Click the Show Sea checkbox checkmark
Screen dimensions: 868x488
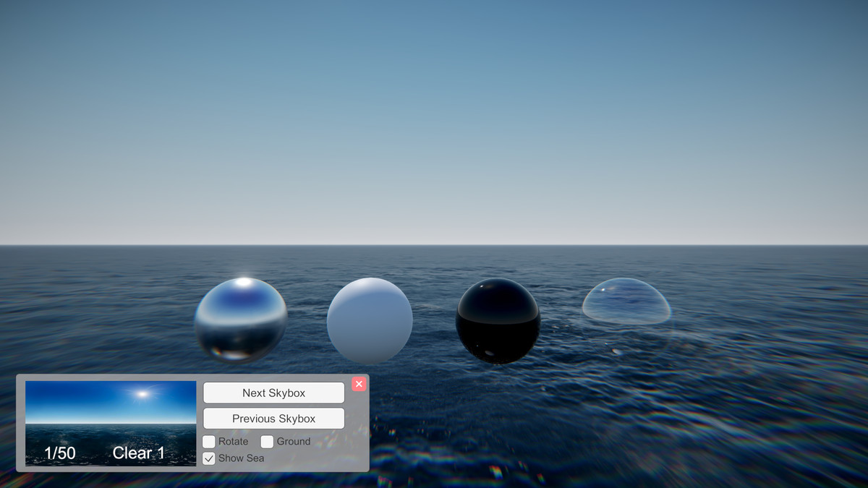click(x=209, y=458)
